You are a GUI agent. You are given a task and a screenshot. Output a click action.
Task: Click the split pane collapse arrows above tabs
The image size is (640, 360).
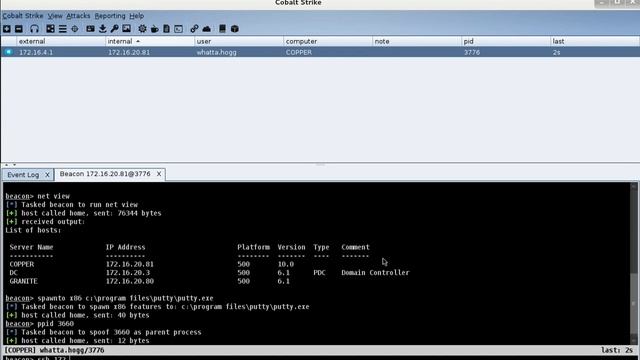click(10, 164)
